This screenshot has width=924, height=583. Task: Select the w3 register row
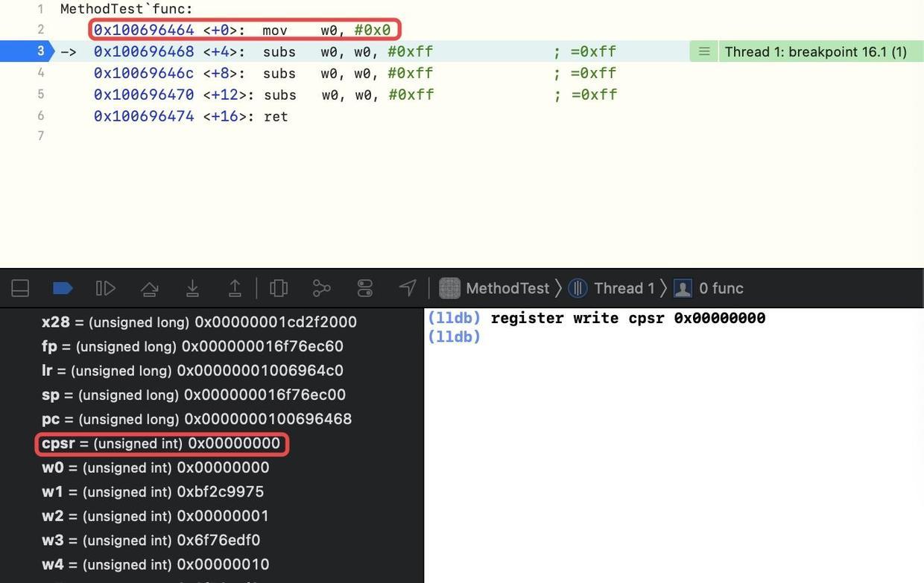point(151,541)
